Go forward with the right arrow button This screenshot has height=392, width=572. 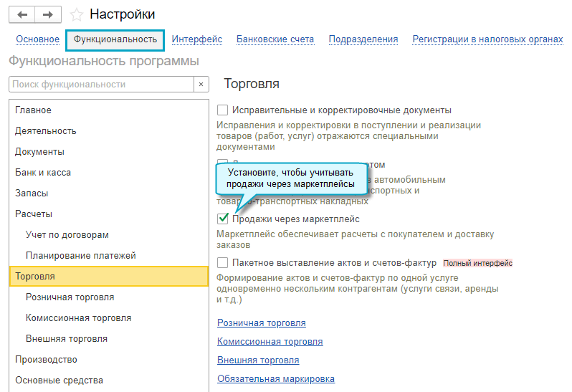pos(48,14)
